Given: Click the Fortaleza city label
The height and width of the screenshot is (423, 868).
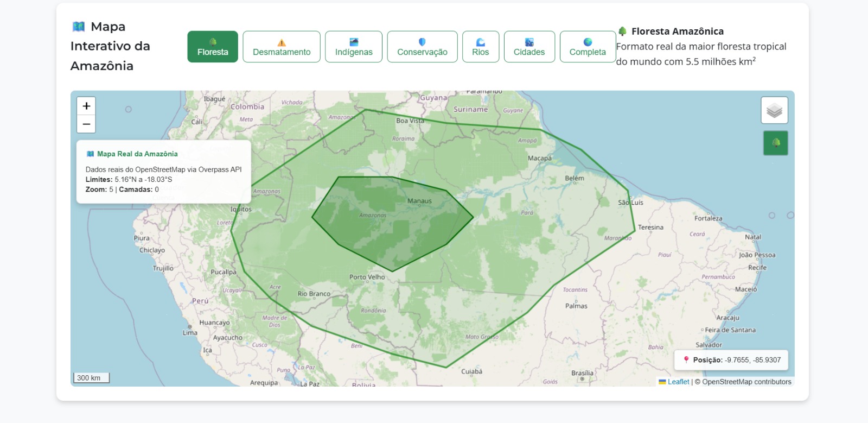Looking at the screenshot, I should pyautogui.click(x=709, y=218).
